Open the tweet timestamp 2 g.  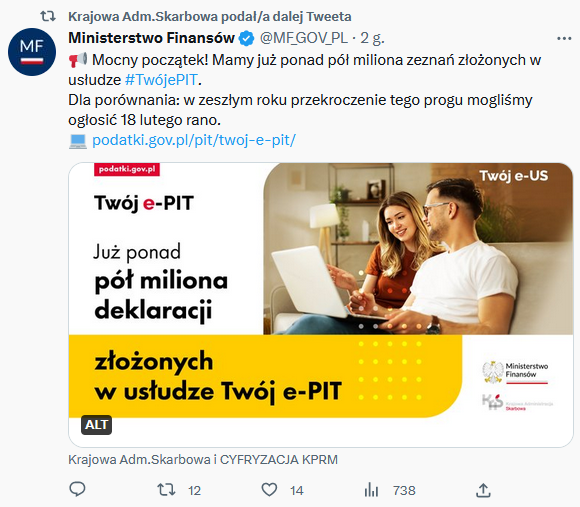click(372, 38)
